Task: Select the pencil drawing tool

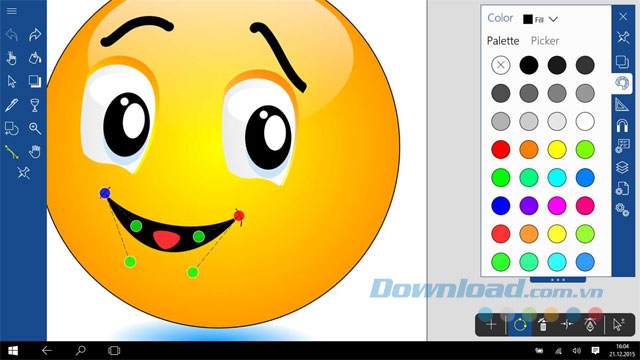Action: click(11, 105)
